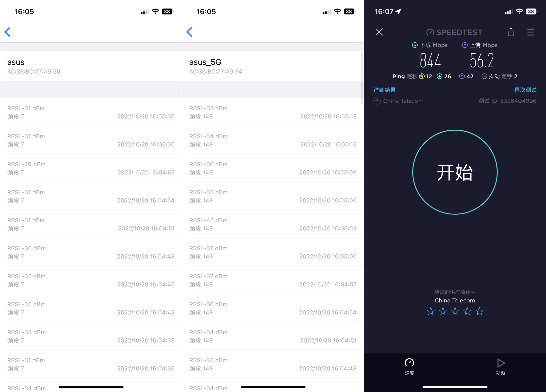Tap the share icon in Speedtest
The height and width of the screenshot is (392, 546).
coord(511,32)
